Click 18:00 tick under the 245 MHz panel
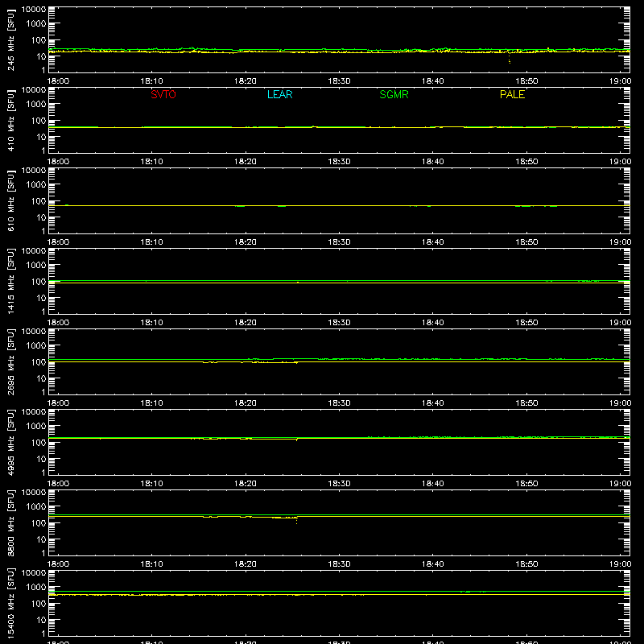The image size is (644, 644). pos(58,81)
